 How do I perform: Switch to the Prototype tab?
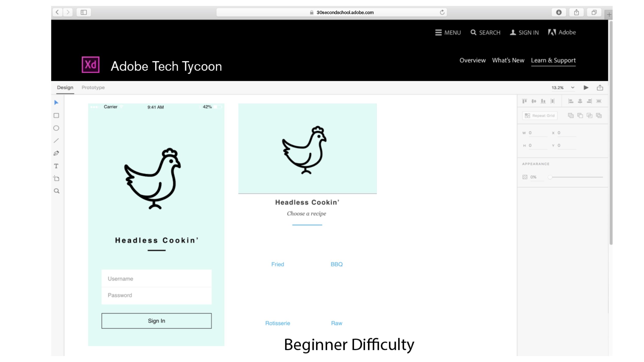93,88
